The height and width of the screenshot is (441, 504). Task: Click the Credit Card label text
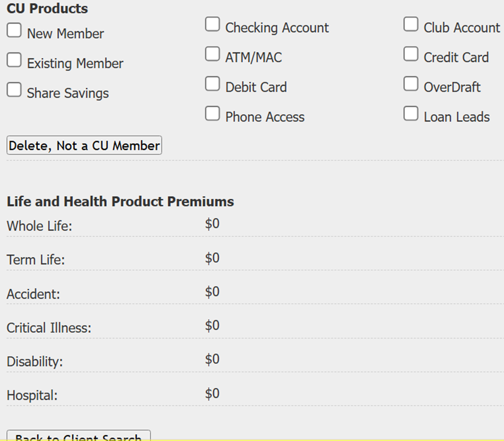456,57
